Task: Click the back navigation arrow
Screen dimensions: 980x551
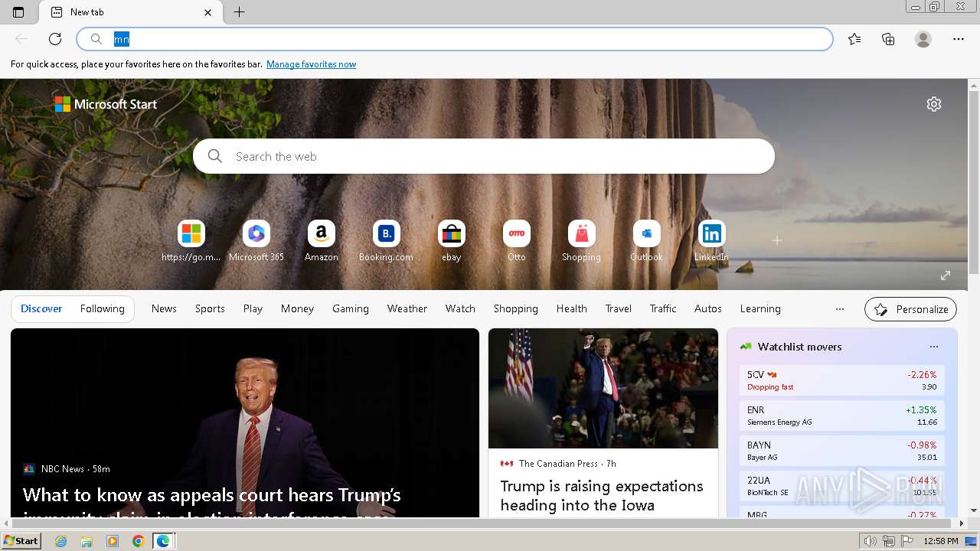Action: [x=21, y=39]
